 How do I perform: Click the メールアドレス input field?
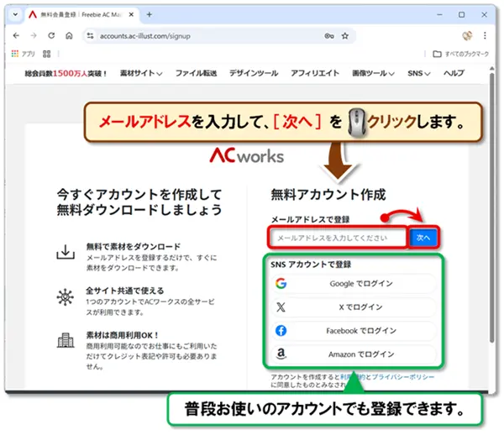[338, 238]
